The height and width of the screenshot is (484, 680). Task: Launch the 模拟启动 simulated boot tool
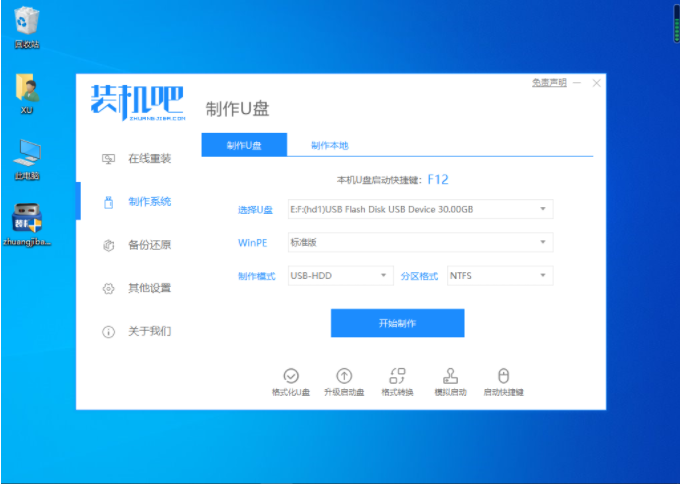[x=450, y=376]
